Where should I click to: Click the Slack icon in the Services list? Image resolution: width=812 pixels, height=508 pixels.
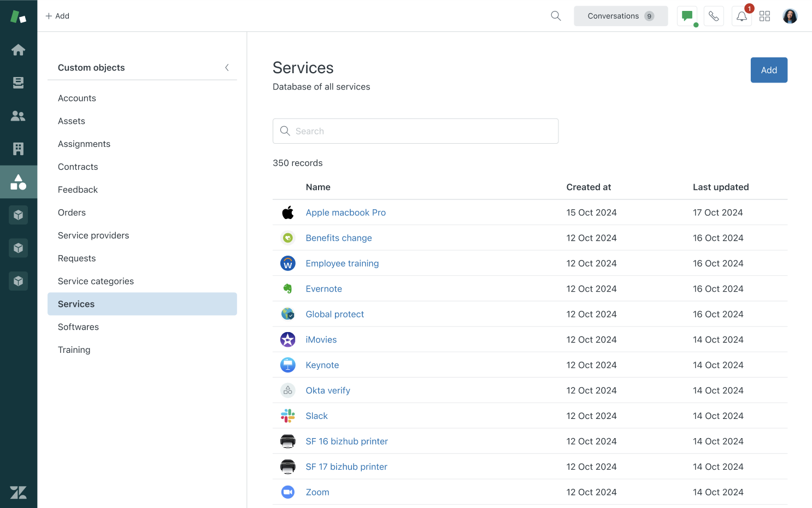tap(287, 415)
